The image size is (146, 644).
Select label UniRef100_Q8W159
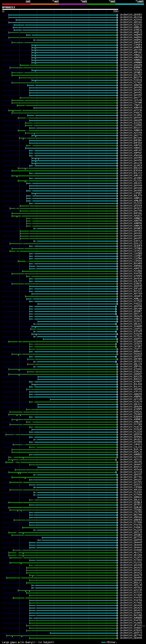[x=131, y=85]
